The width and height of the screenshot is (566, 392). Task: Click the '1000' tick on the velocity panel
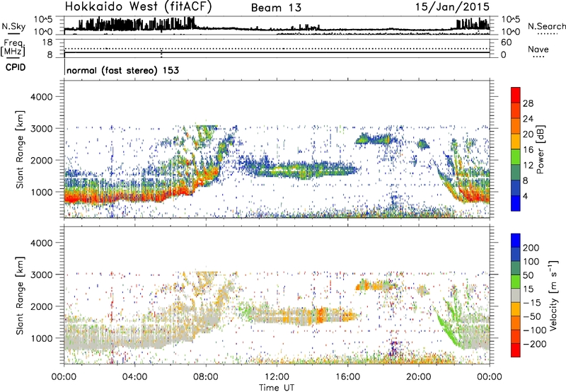tap(42, 338)
